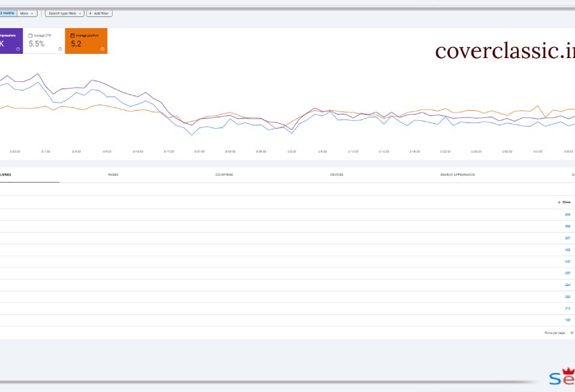
Task: Toggle the purple Impressions metric card
Action: [x=11, y=41]
